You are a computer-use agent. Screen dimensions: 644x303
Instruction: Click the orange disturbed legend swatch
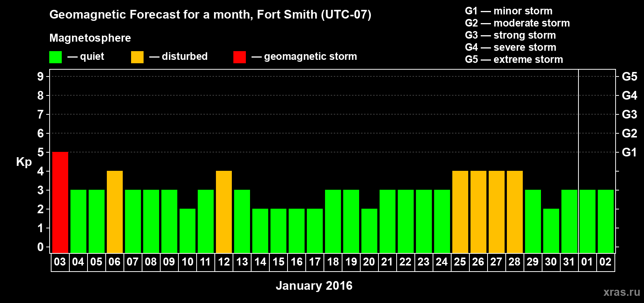click(x=137, y=57)
